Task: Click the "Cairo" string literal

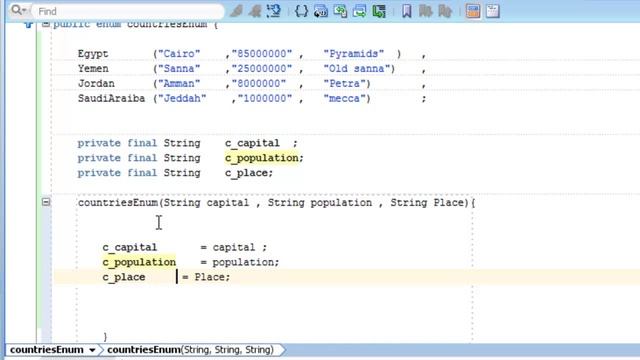Action: coord(179,54)
